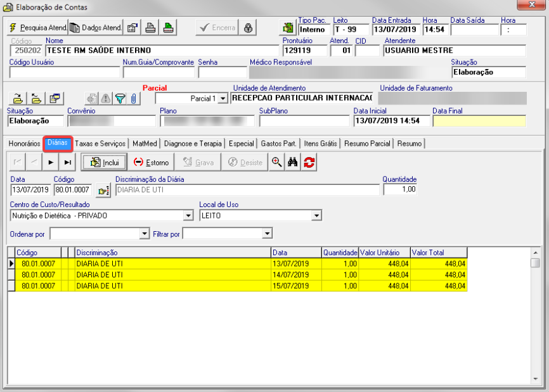Image resolution: width=549 pixels, height=392 pixels.
Task: Click the magnifying glass zoom icon
Action: (x=276, y=162)
